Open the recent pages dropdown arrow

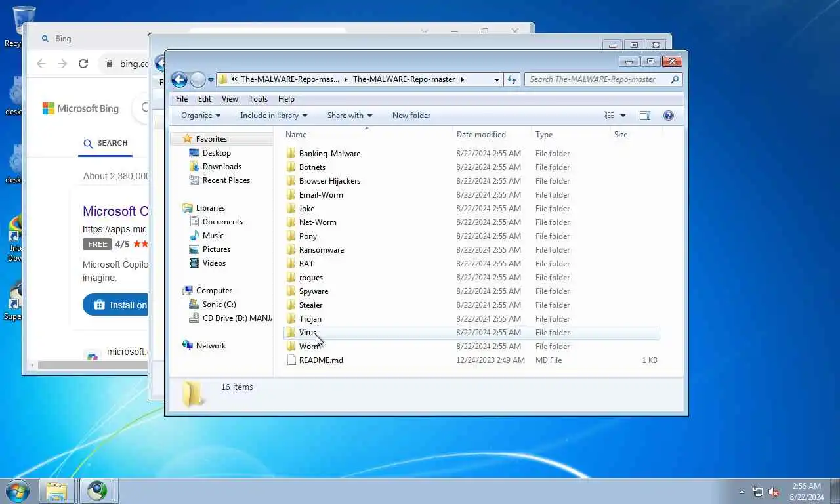coord(211,80)
